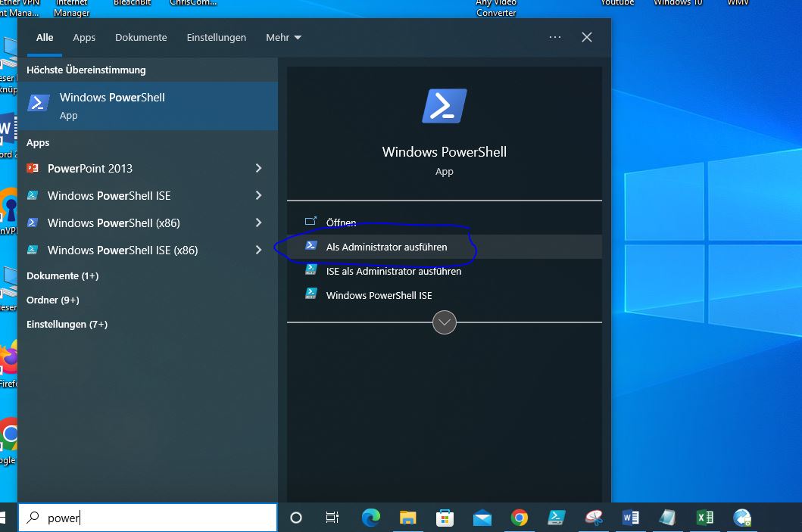Click Windows PowerShell ISE result icon

(x=33, y=195)
